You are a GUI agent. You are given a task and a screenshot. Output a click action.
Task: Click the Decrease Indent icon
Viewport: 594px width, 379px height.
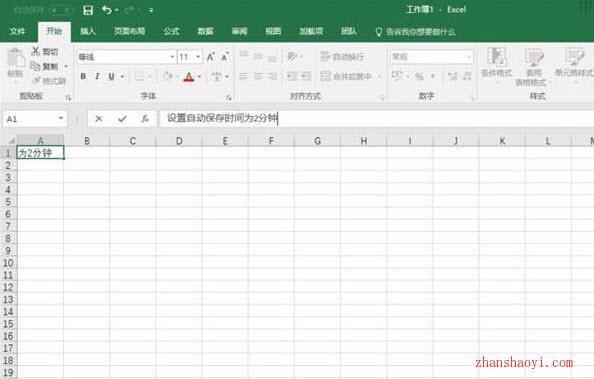pos(291,77)
